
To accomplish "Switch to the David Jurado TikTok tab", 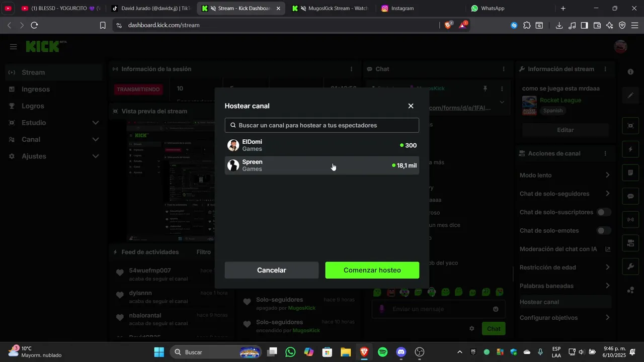I will tap(150, 8).
